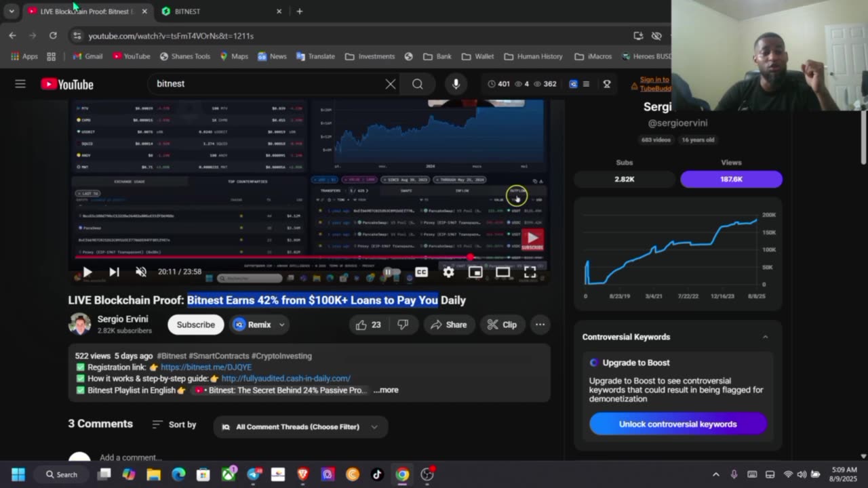This screenshot has height=488, width=868.
Task: Open a new browser tab
Action: point(299,12)
